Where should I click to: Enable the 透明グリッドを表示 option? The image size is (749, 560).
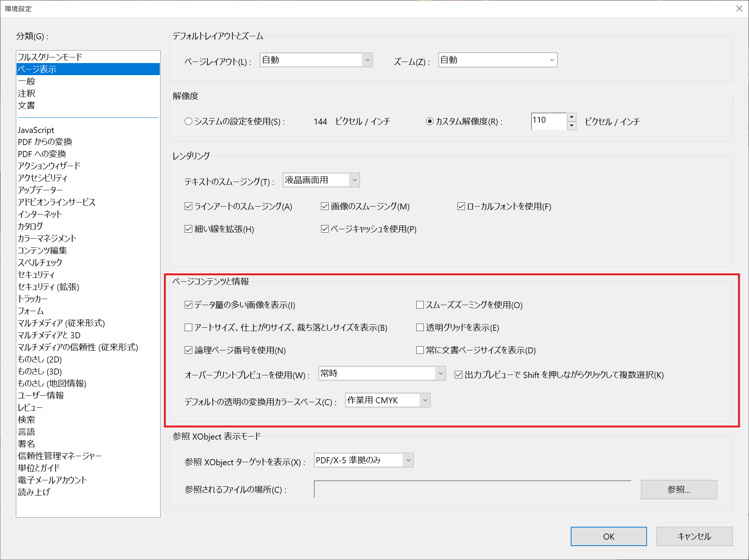(420, 327)
